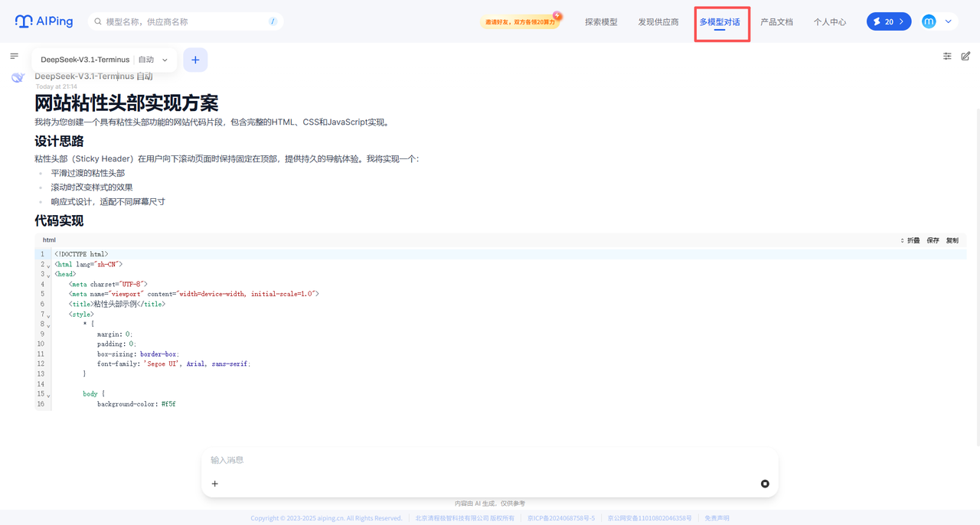Click the html language label
The height and width of the screenshot is (525, 980).
click(49, 240)
